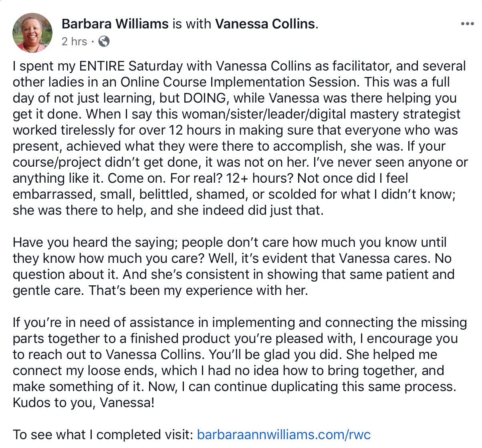Screen dimensions: 482x448
Task: Open Vanessa Collins' profile from post header
Action: click(265, 24)
